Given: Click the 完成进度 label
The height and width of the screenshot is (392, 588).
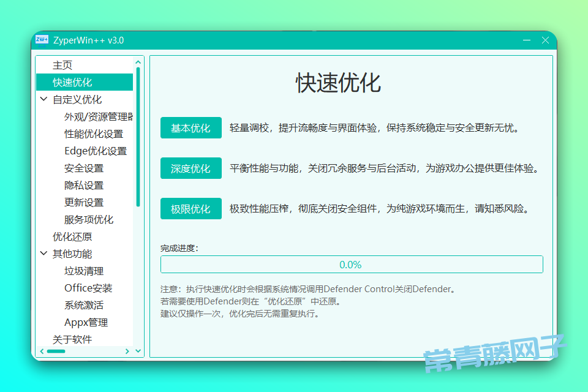Looking at the screenshot, I should pyautogui.click(x=179, y=248).
